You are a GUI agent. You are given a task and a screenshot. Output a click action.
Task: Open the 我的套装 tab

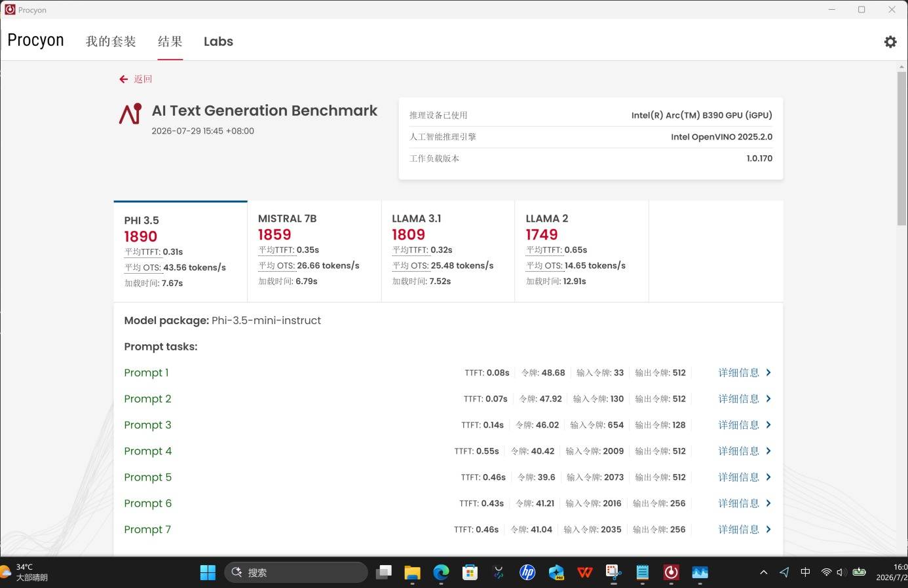point(111,41)
